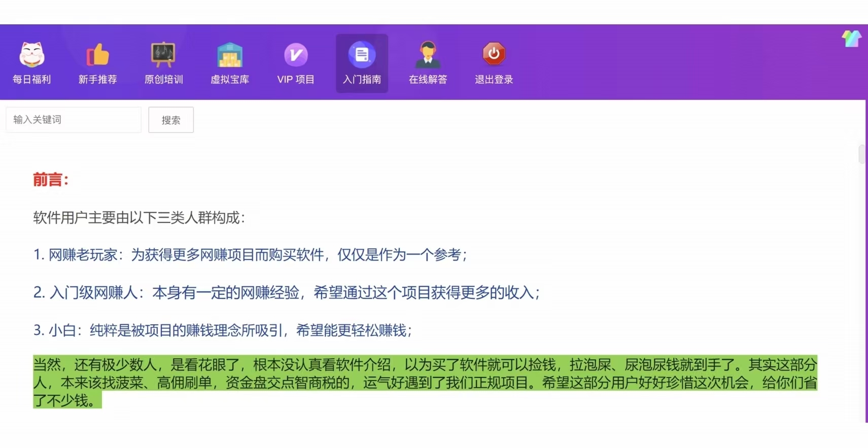Click the 在线解答 label
This screenshot has height=448, width=868.
428,80
